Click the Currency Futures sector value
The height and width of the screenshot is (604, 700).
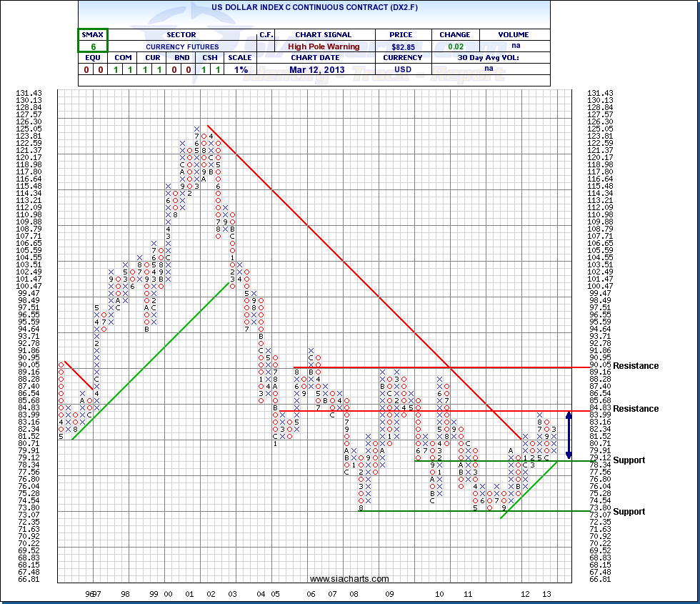coord(181,46)
